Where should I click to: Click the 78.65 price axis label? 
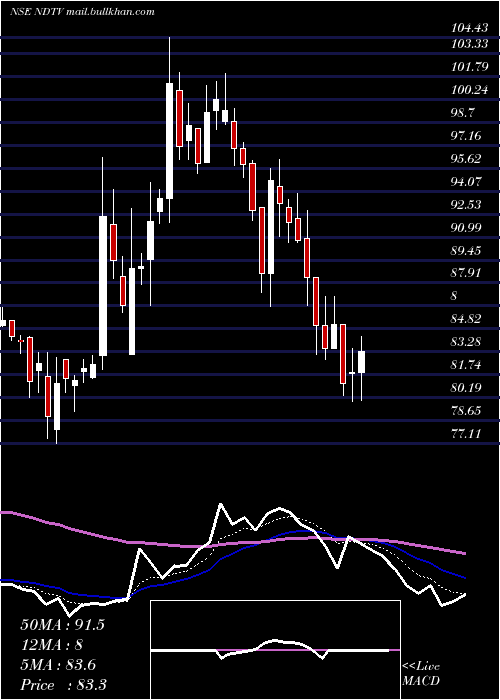(466, 411)
